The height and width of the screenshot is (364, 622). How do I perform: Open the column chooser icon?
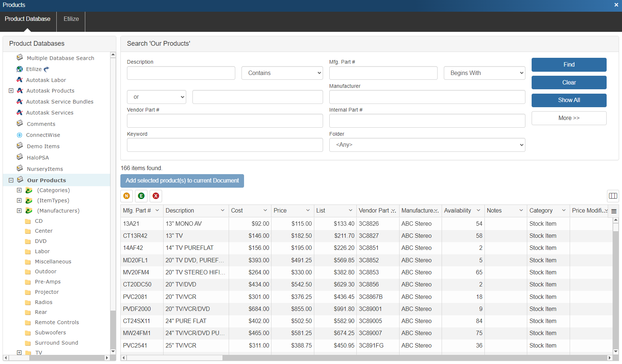(x=613, y=196)
